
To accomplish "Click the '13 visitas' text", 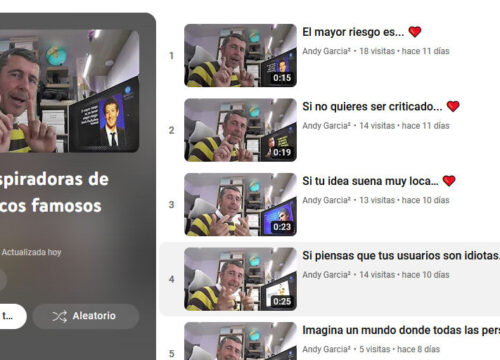I will click(377, 200).
